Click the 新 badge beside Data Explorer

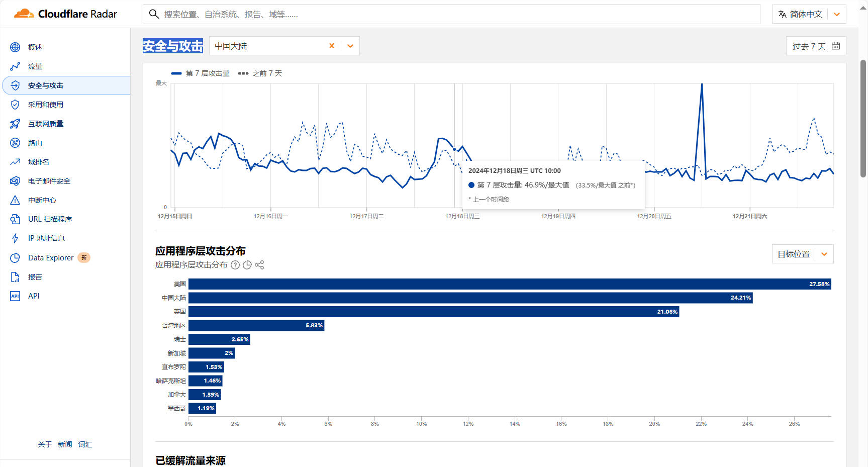click(84, 258)
